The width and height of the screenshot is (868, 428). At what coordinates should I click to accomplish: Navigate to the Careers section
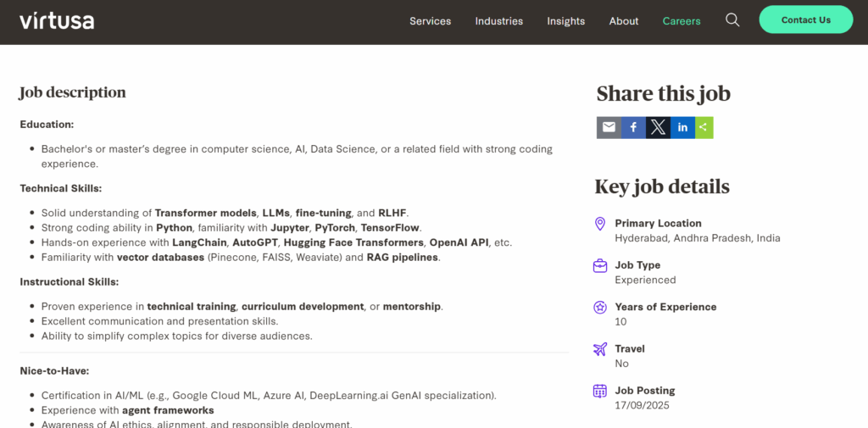coord(682,21)
